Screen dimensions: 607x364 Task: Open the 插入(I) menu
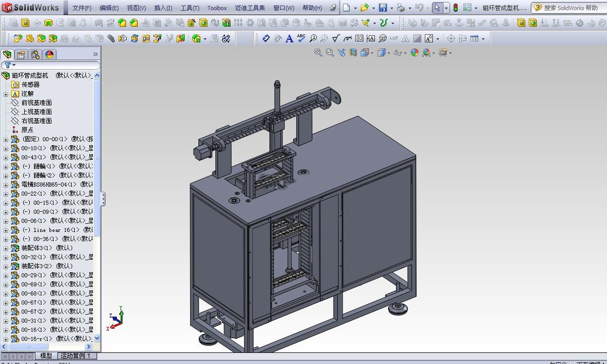pos(162,8)
